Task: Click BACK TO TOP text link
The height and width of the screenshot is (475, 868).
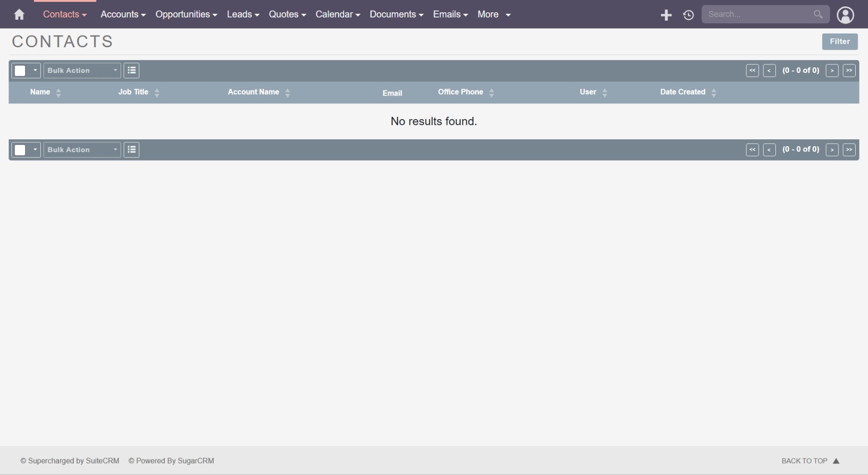Action: point(804,461)
